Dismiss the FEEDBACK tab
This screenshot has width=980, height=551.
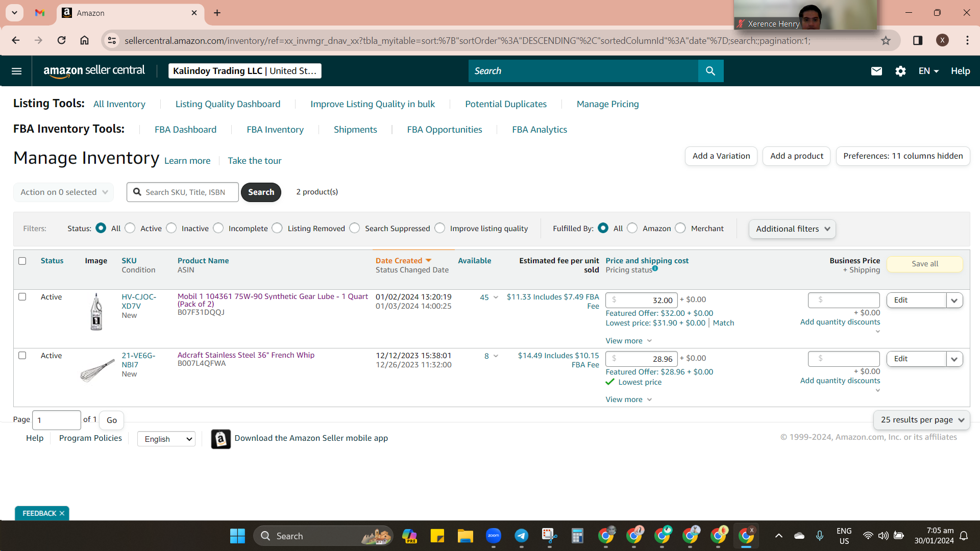[62, 513]
